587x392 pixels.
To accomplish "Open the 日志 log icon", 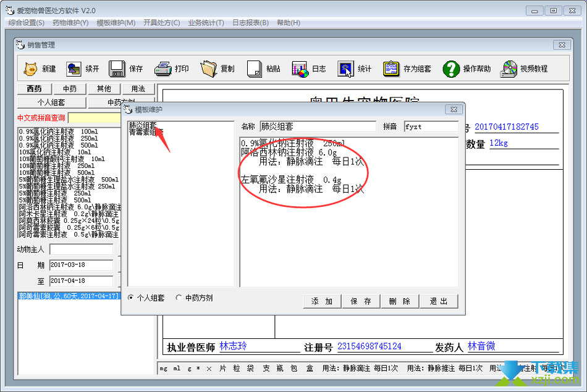I will pyautogui.click(x=300, y=69).
